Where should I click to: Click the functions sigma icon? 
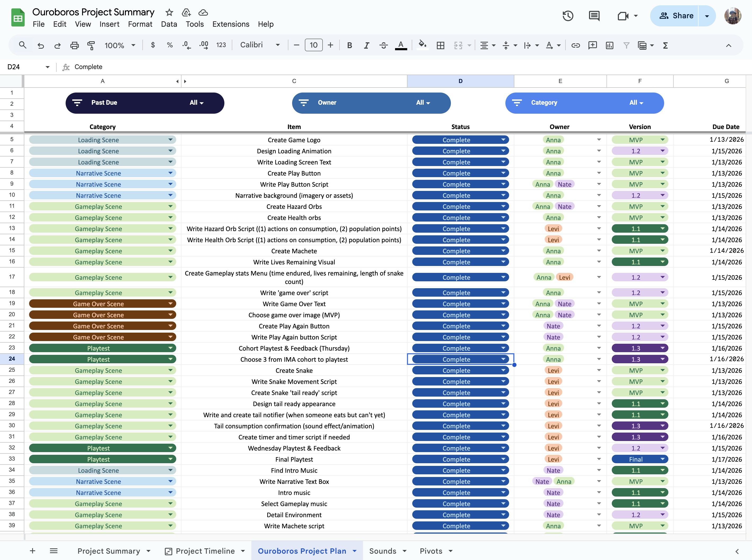tap(665, 45)
